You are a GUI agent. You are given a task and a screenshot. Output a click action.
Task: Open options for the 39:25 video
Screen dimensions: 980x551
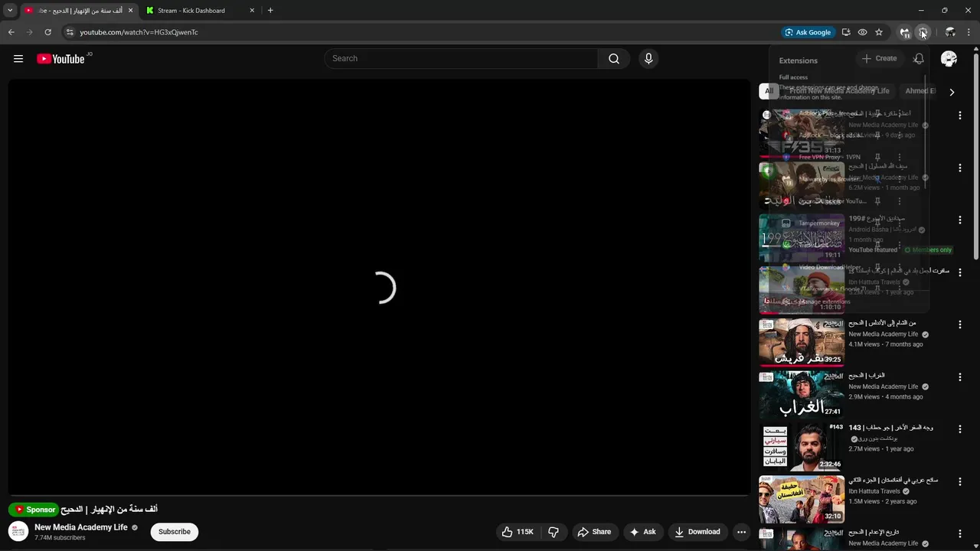(x=959, y=324)
